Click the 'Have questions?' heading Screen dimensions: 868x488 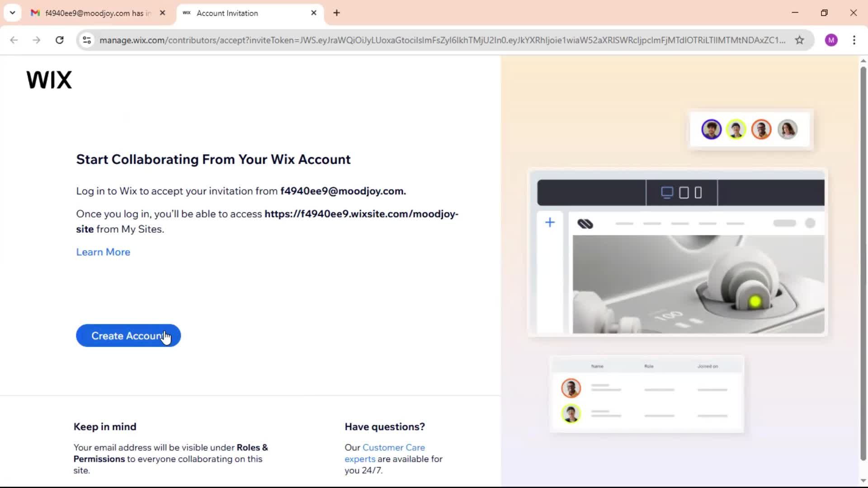point(385,427)
